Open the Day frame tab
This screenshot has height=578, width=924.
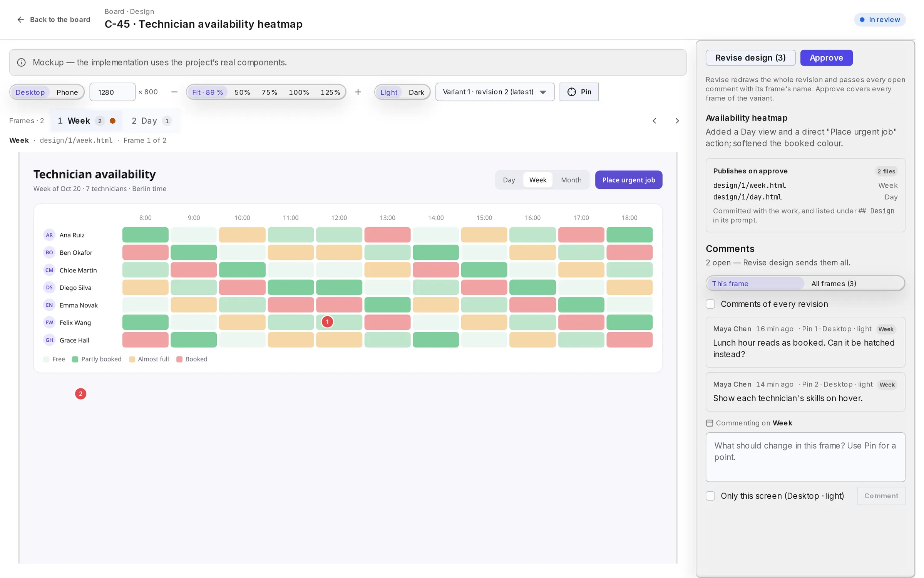click(151, 121)
